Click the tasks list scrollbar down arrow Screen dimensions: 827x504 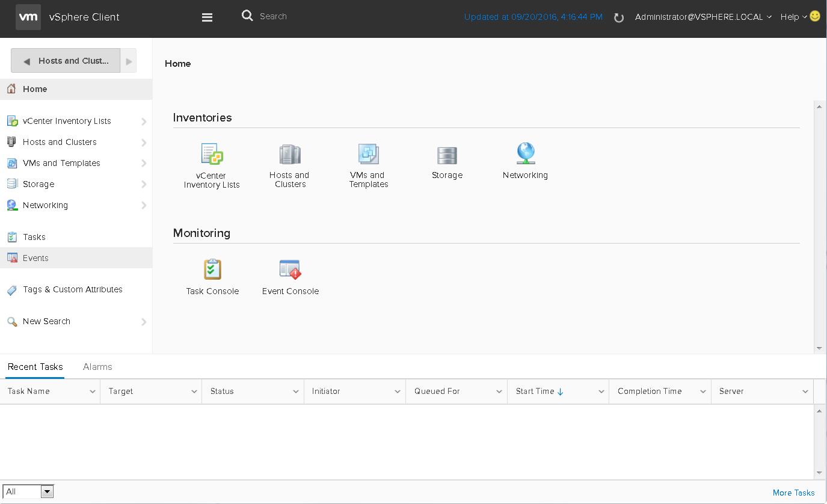point(819,473)
